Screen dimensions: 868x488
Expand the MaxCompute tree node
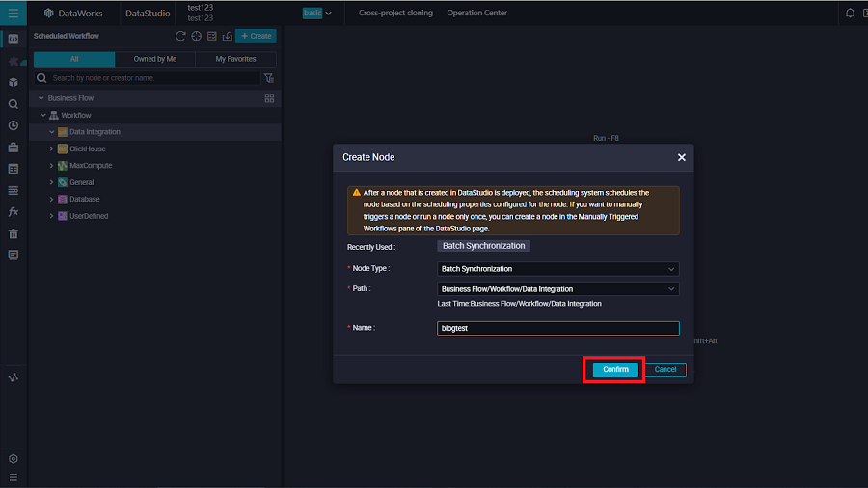click(x=51, y=166)
